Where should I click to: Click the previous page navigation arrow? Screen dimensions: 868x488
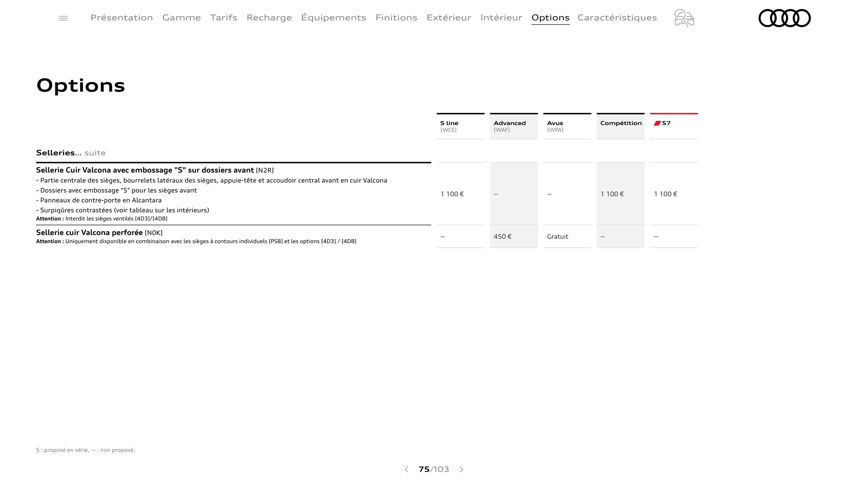[x=407, y=469]
